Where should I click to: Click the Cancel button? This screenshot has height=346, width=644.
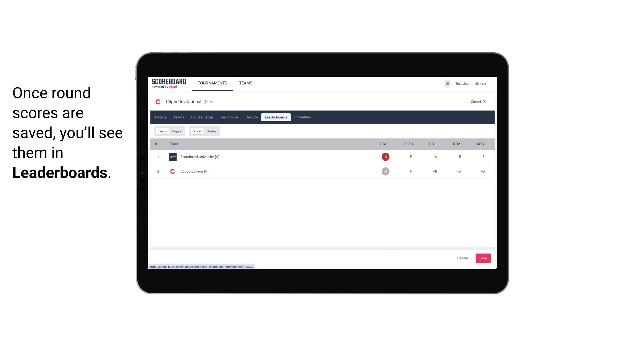pyautogui.click(x=462, y=258)
